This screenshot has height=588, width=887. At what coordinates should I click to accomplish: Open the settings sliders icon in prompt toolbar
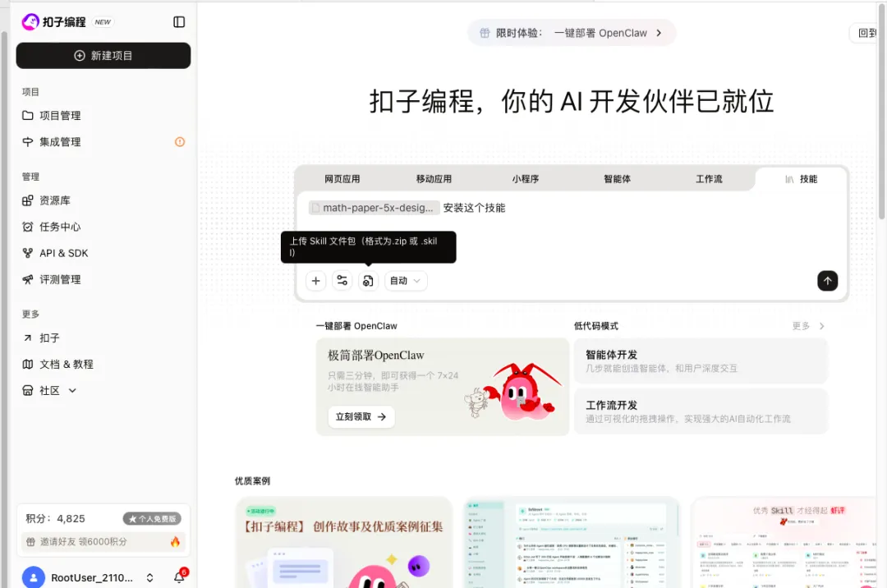pos(342,281)
